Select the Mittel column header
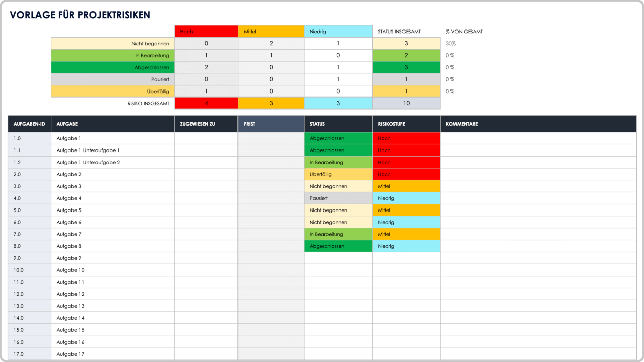The width and height of the screenshot is (644, 362). [272, 31]
